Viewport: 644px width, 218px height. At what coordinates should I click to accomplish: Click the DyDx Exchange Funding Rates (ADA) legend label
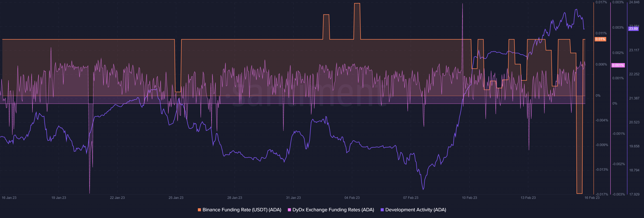(x=333, y=210)
